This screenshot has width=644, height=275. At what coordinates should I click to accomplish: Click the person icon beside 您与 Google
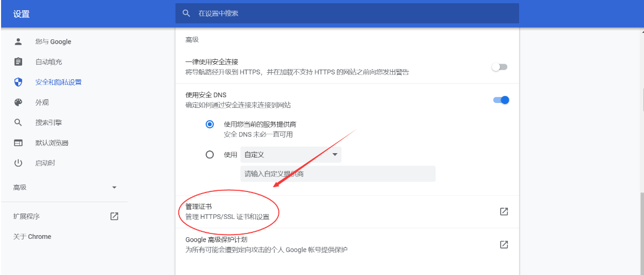pyautogui.click(x=18, y=42)
